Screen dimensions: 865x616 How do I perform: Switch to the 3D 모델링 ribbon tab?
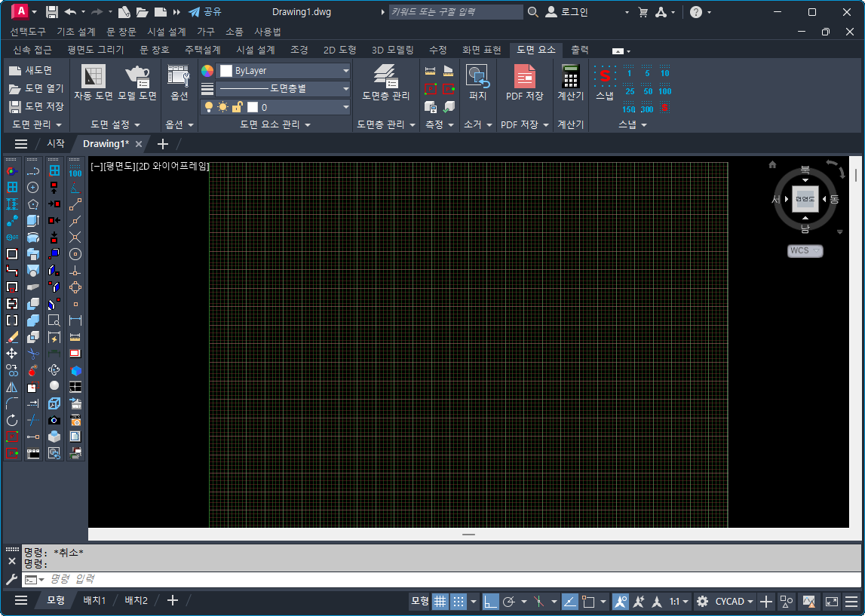(x=392, y=50)
